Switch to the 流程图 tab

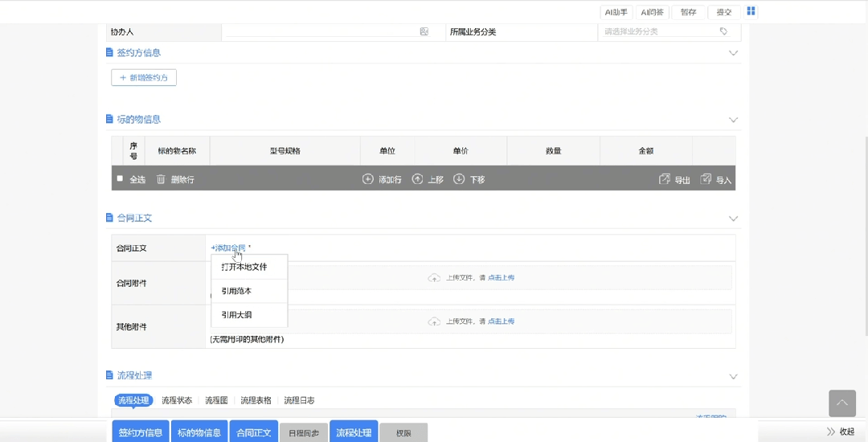(x=216, y=400)
